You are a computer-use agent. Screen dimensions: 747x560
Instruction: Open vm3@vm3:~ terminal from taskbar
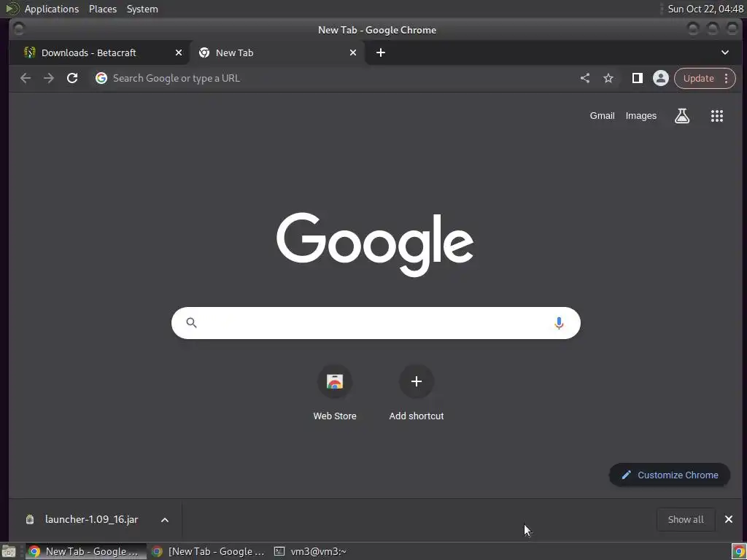point(310,551)
